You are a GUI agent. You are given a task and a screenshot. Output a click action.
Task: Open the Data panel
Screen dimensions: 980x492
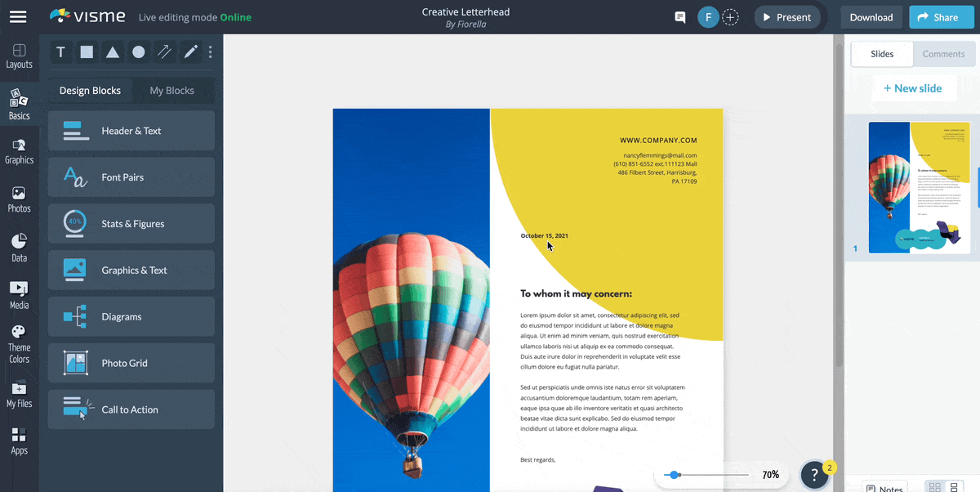pos(20,245)
